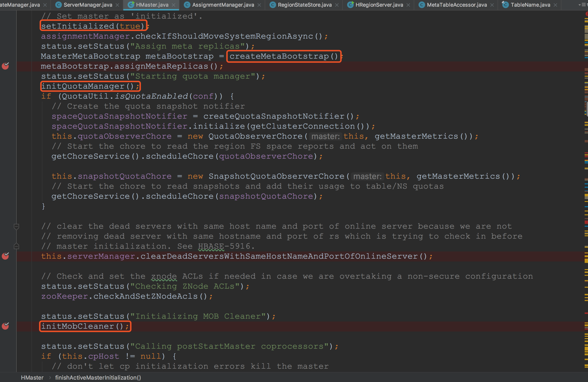Screen dimensions: 588x382
Task: Close the AssignmentManager.java tab
Action: click(x=259, y=5)
